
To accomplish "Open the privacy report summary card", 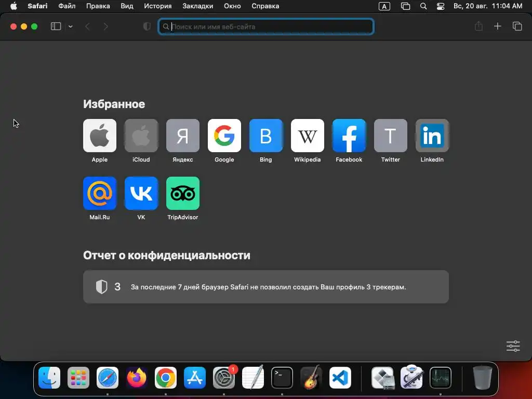I will (x=265, y=287).
